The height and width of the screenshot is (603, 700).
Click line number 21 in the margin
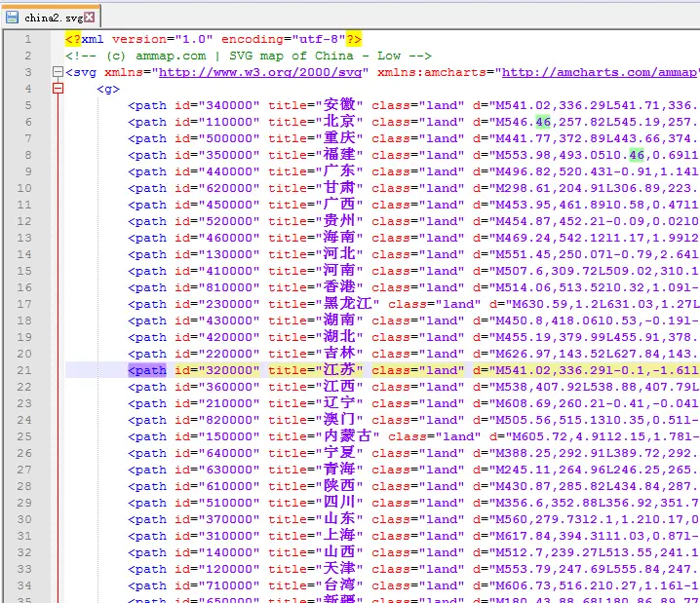click(24, 370)
